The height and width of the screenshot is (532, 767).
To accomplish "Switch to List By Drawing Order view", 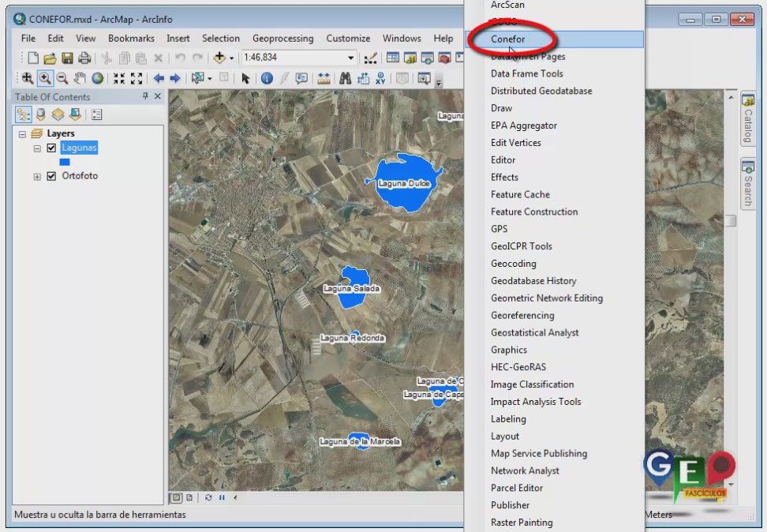I will 24,114.
